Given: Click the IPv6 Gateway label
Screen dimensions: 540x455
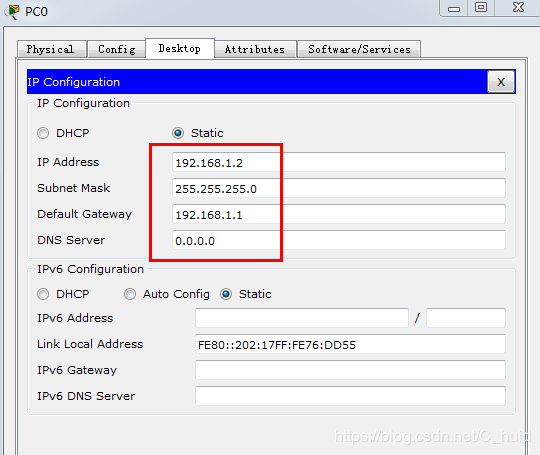Looking at the screenshot, I should [77, 370].
